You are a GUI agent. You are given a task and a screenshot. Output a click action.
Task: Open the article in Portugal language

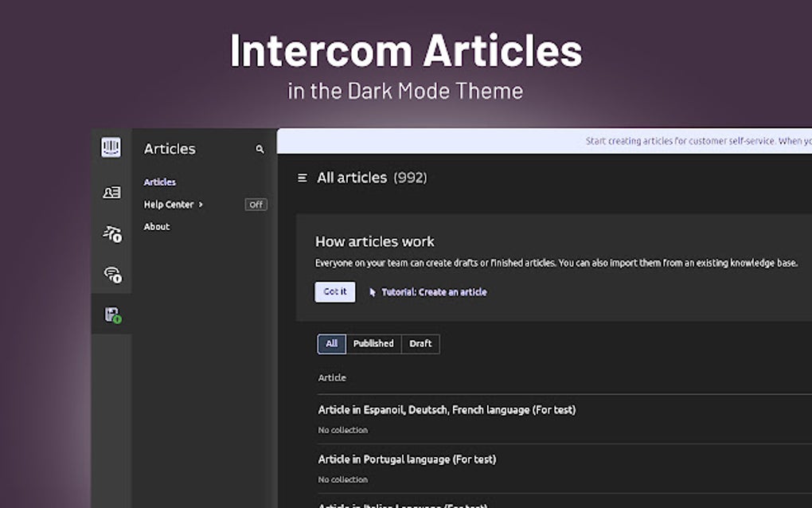pyautogui.click(x=406, y=459)
